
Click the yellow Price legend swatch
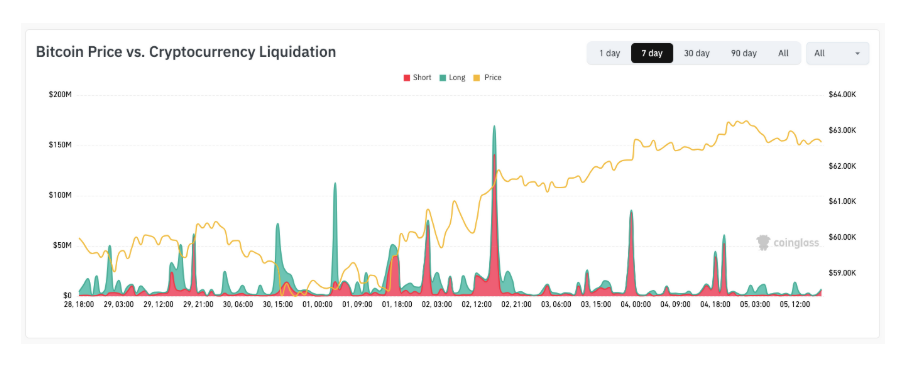[477, 78]
